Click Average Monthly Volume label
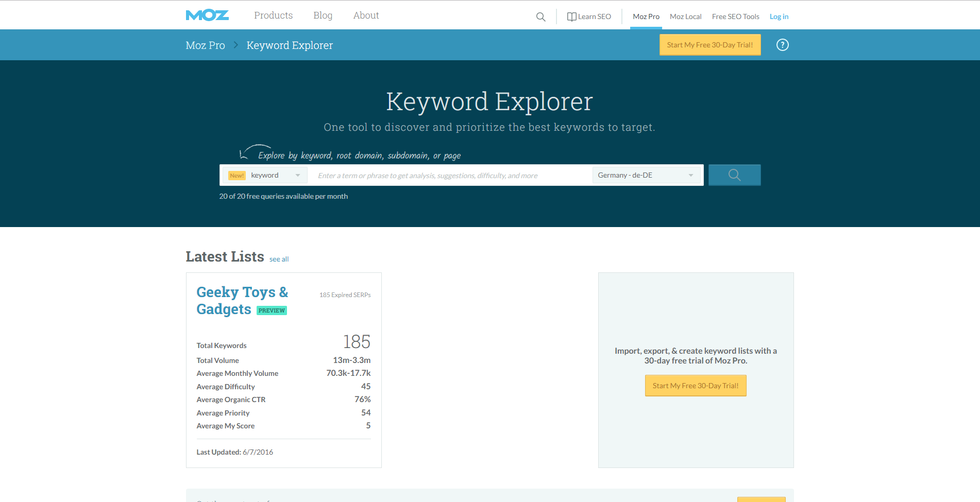Screen dimensions: 980x502 tap(237, 373)
